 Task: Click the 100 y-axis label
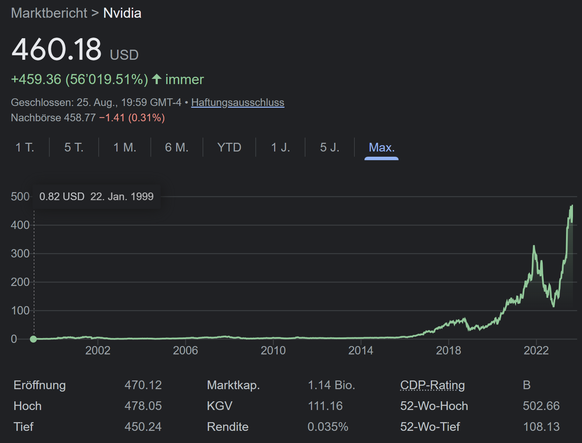[x=20, y=311]
